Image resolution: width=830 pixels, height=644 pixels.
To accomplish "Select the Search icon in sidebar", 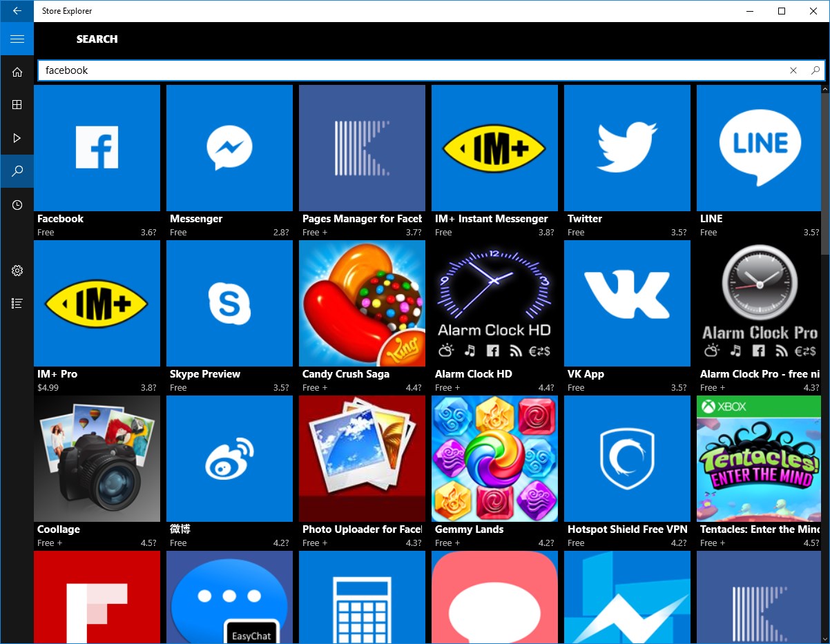I will 17,171.
